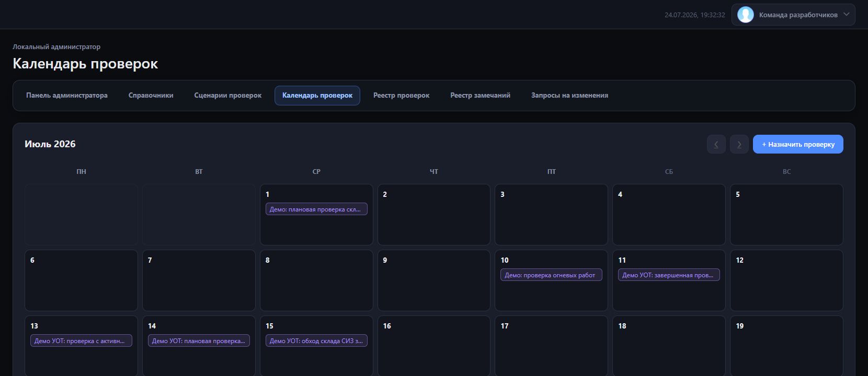Select the day cell for July 2
Screen dimensions: 868x376
434,215
